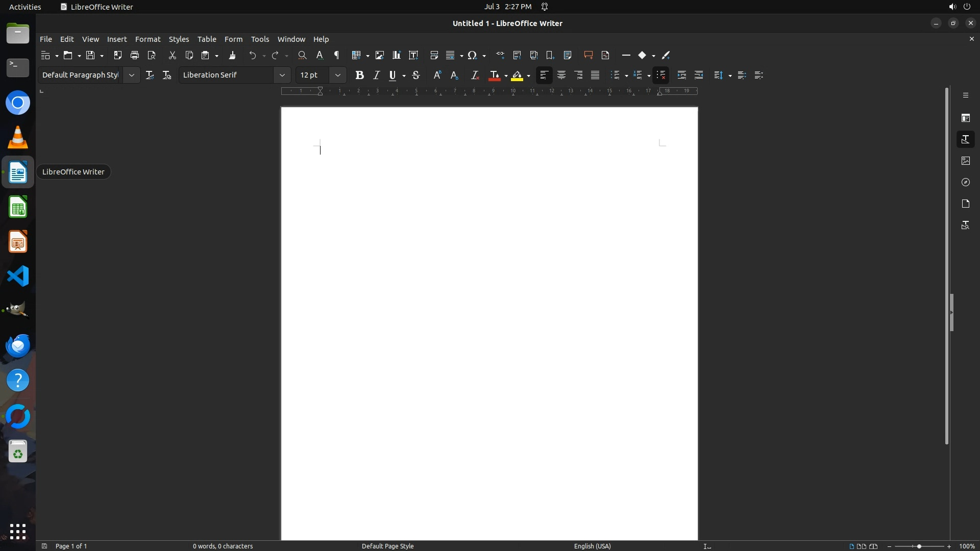Click the Insert Image toolbar icon
Screen dimensions: 980x551
tap(379, 55)
